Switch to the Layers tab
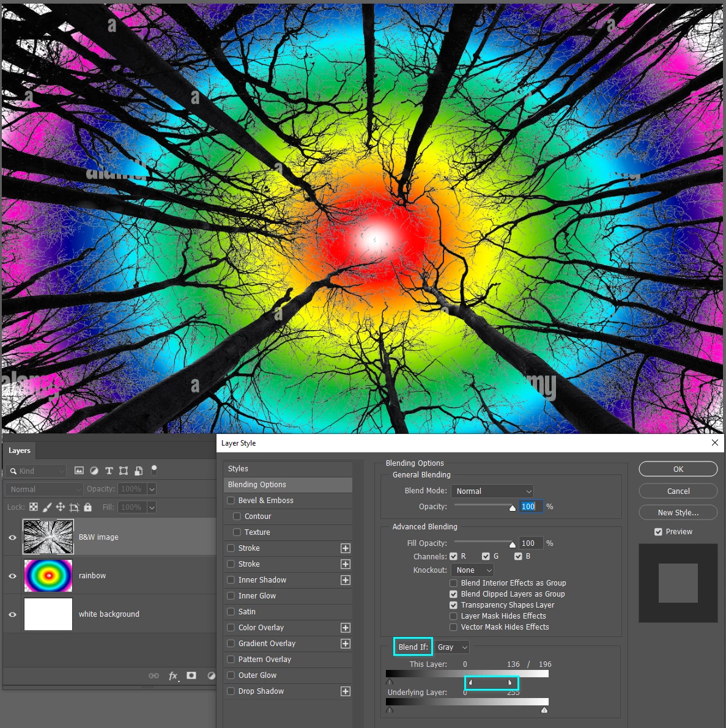 [20, 450]
